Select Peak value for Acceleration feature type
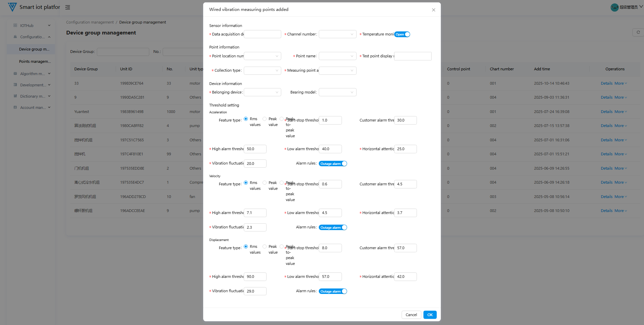 (265, 119)
